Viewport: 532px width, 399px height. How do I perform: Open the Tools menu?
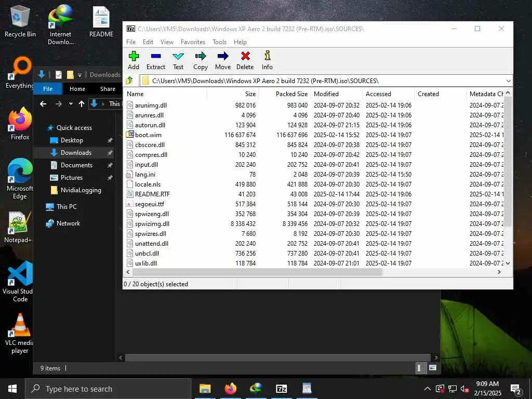point(220,42)
